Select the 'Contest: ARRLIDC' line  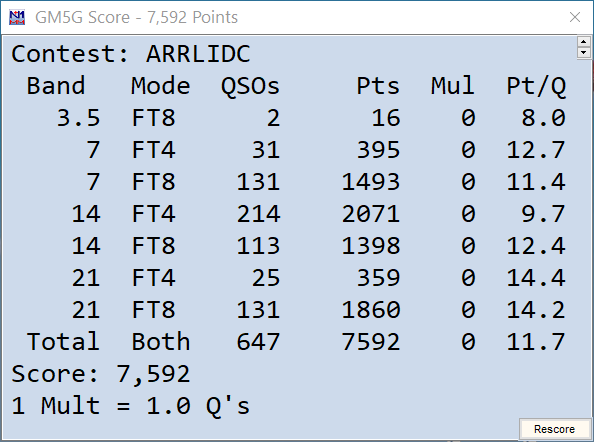coord(131,54)
